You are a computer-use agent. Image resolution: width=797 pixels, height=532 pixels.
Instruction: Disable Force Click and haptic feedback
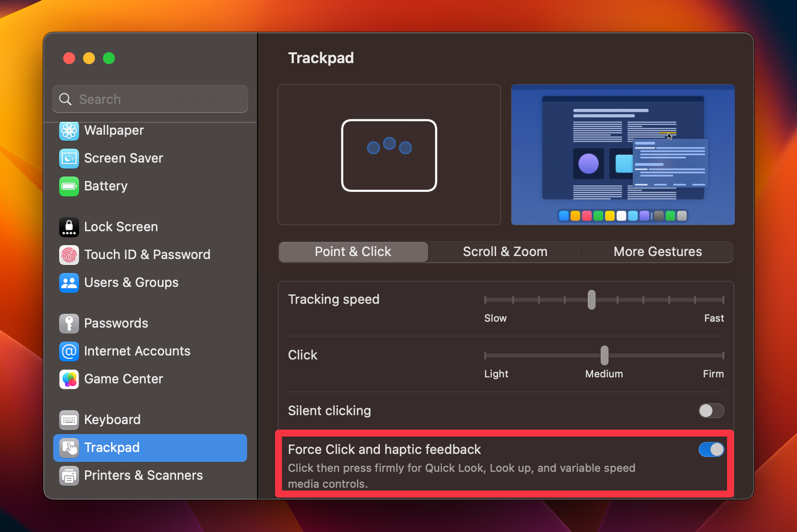pyautogui.click(x=711, y=449)
